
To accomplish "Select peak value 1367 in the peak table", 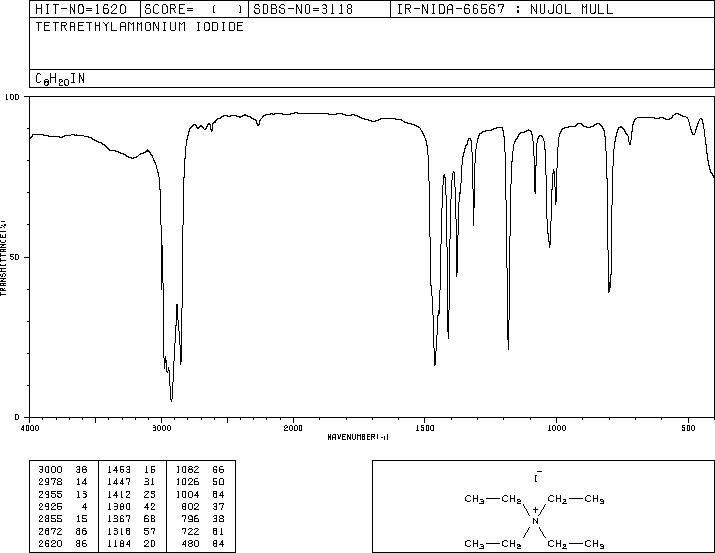I will [x=119, y=519].
